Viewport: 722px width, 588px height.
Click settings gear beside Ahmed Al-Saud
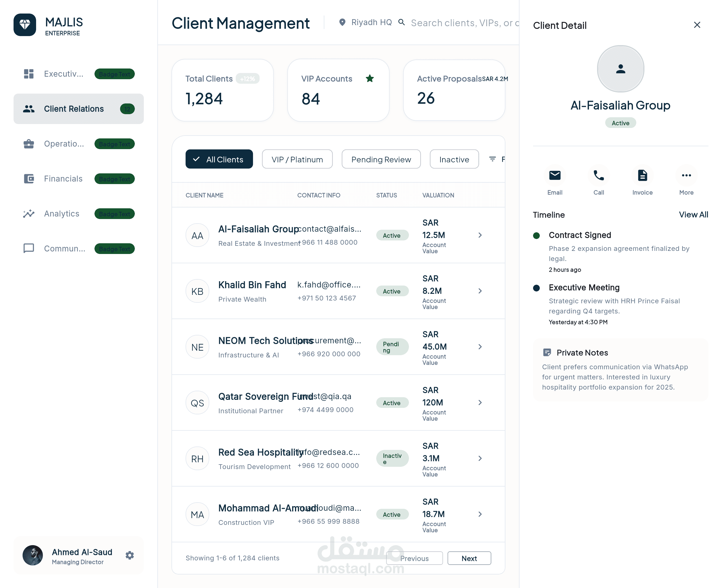(x=129, y=555)
